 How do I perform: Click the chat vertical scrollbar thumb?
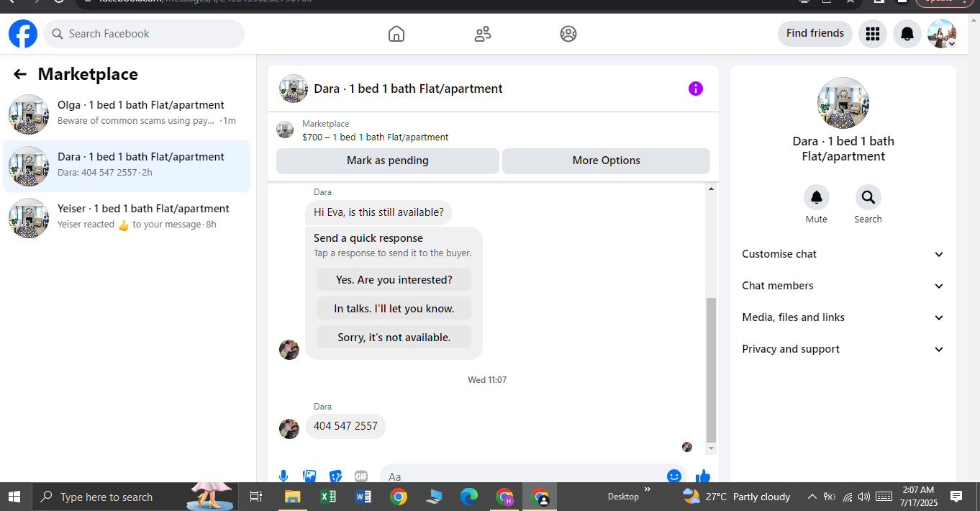[712, 369]
